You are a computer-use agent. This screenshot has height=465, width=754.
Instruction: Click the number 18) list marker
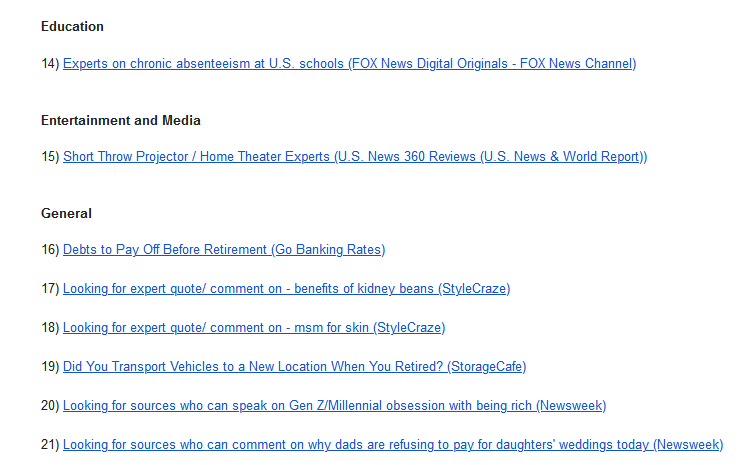pos(50,327)
